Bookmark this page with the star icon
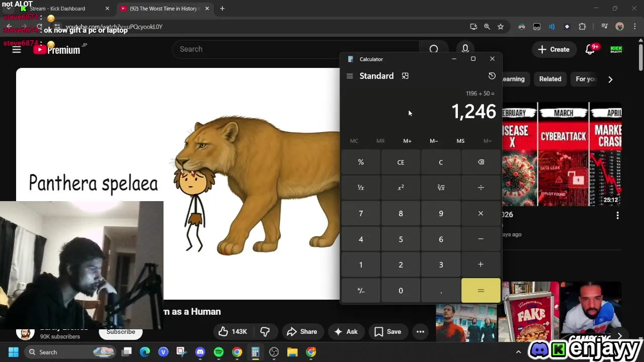The width and height of the screenshot is (644, 362). [x=501, y=27]
